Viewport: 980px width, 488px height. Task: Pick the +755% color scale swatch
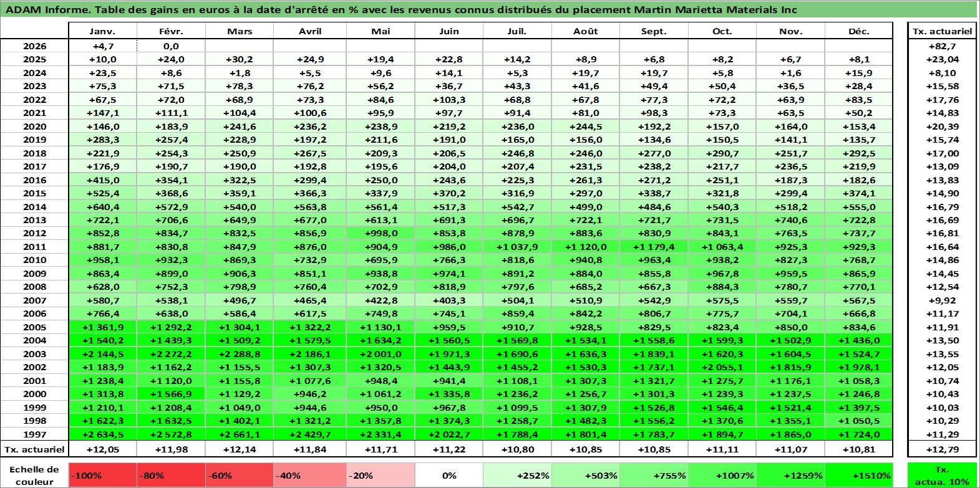click(x=654, y=475)
